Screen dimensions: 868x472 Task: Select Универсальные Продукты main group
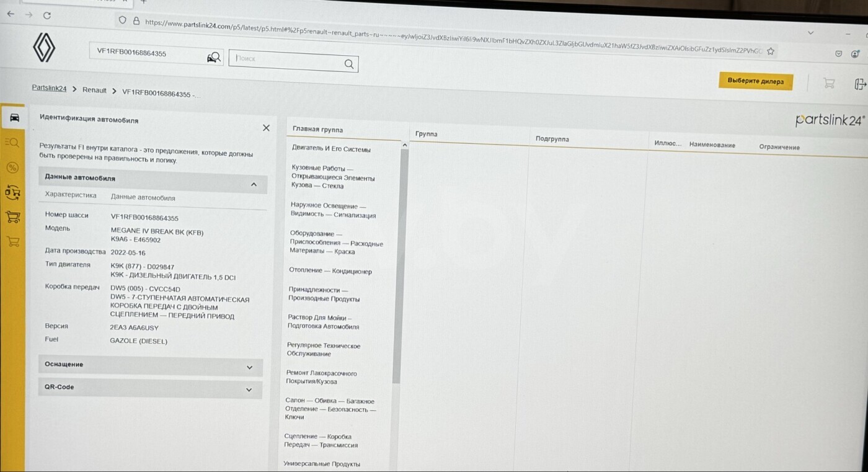coord(321,464)
